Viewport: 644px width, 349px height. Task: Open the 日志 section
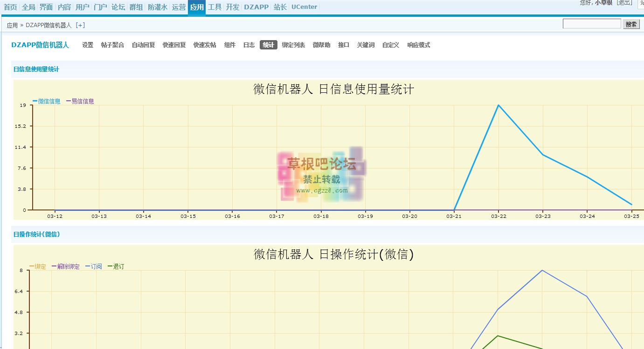tap(249, 45)
